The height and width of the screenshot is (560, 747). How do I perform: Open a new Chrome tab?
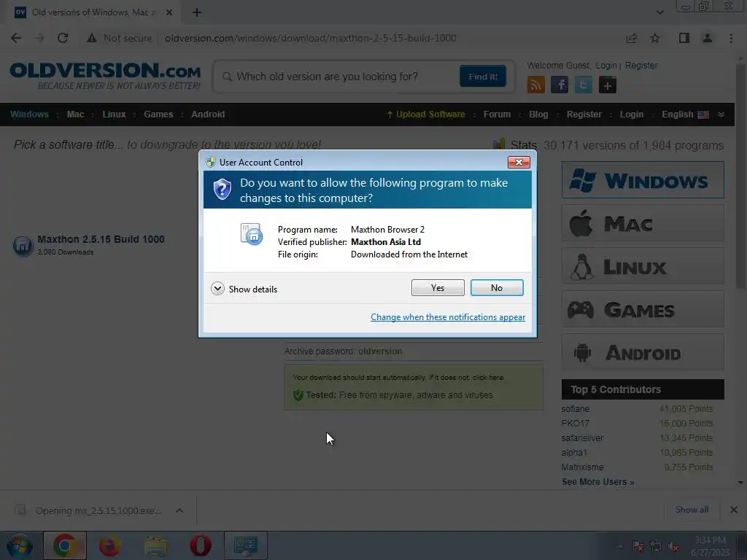pyautogui.click(x=197, y=12)
